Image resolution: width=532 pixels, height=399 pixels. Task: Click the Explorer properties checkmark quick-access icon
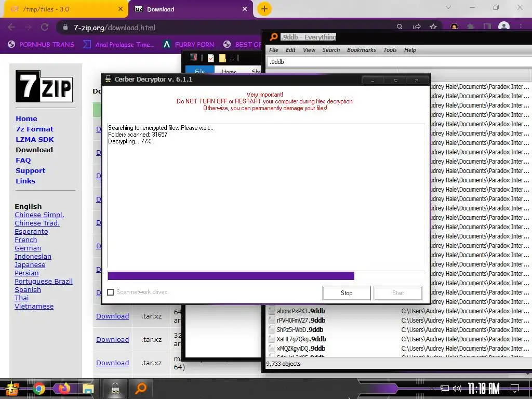point(211,58)
